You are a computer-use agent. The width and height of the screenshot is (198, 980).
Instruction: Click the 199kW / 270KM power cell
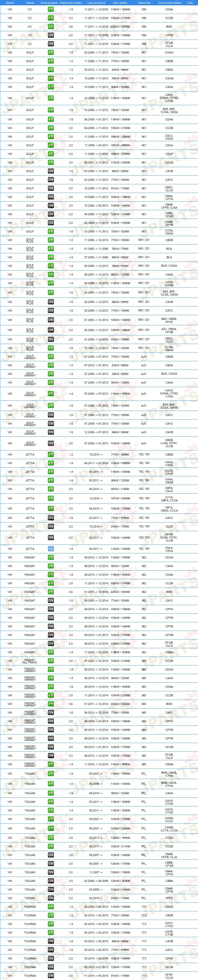coord(120,154)
